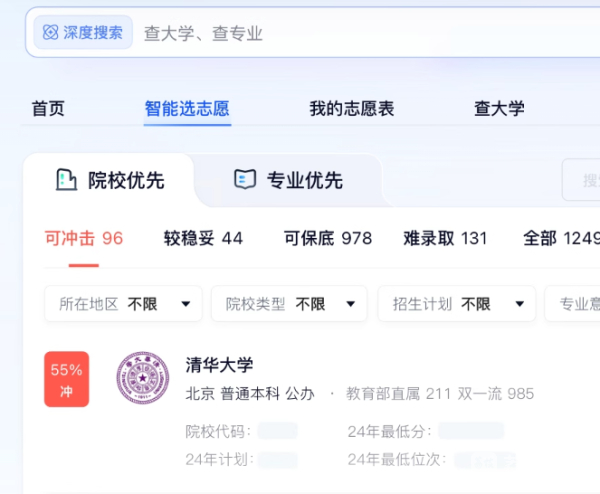Click the partially visible search box at right
The width and height of the screenshot is (600, 494).
[x=581, y=180]
